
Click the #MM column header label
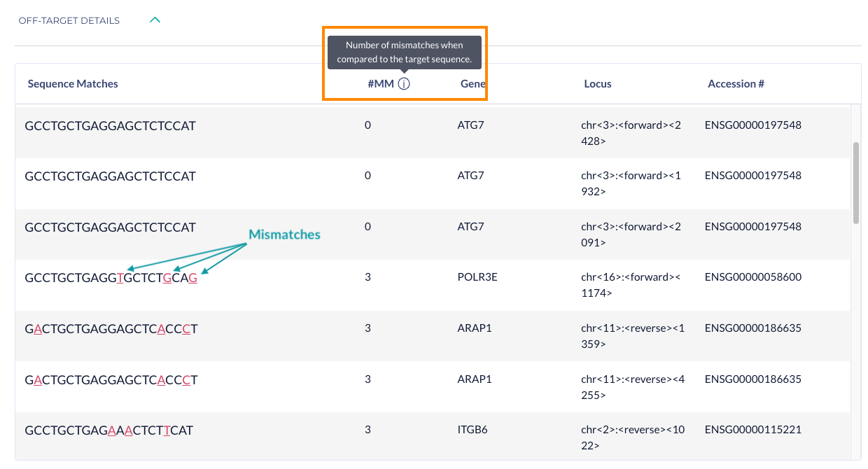381,84
